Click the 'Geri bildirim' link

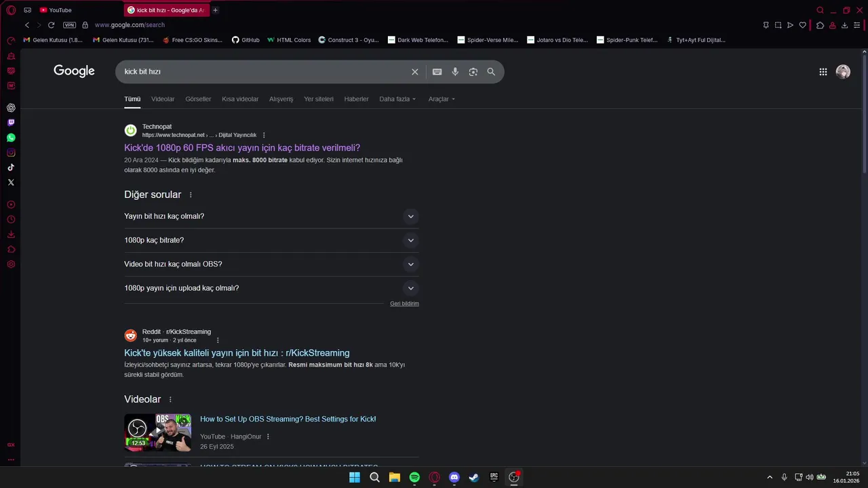[x=404, y=304]
